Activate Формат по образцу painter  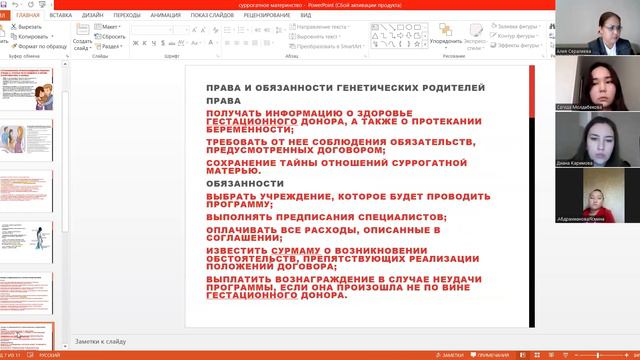pos(39,46)
